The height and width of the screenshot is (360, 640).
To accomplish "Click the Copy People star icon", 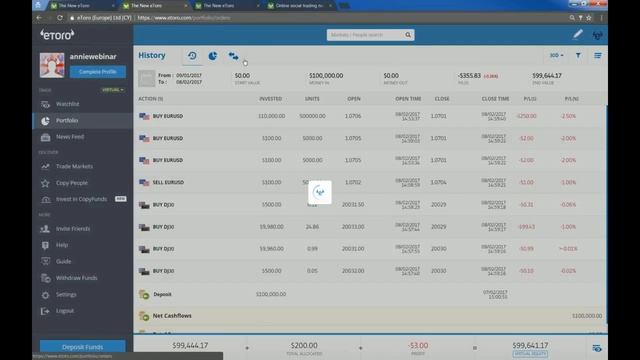I will (45, 183).
